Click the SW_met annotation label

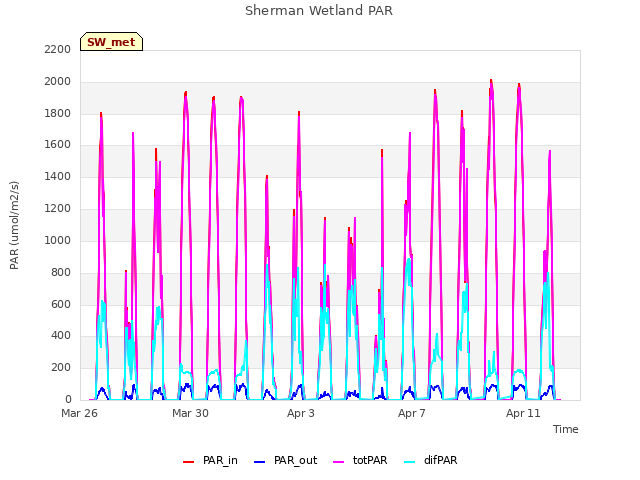(x=111, y=42)
